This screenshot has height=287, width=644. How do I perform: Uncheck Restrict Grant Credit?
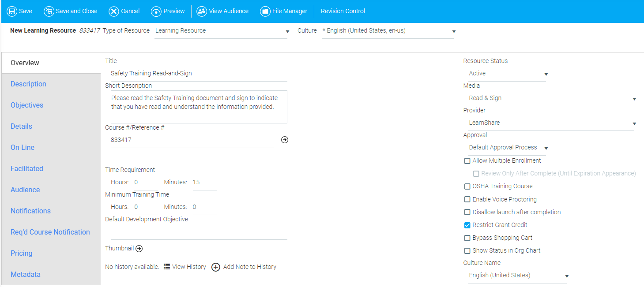click(467, 225)
